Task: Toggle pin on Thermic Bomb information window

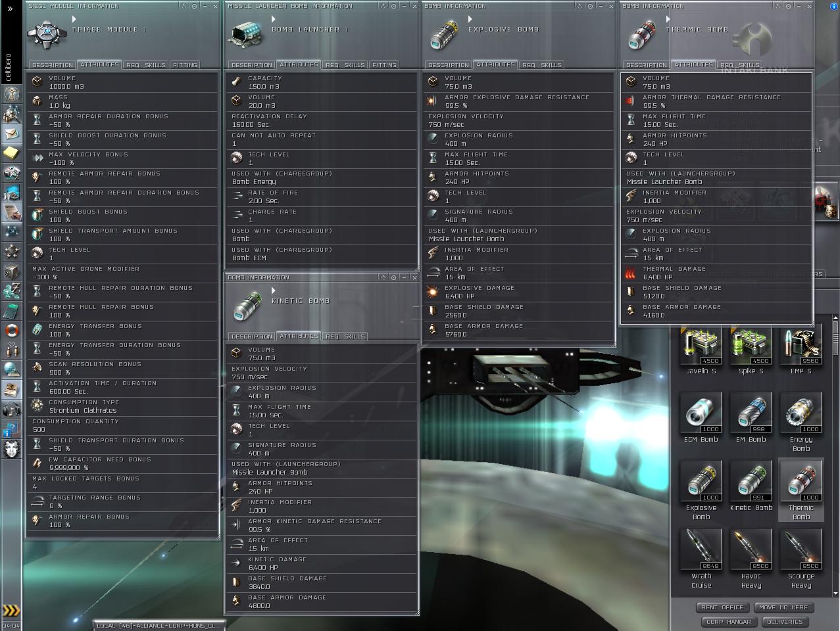Action: (x=788, y=6)
